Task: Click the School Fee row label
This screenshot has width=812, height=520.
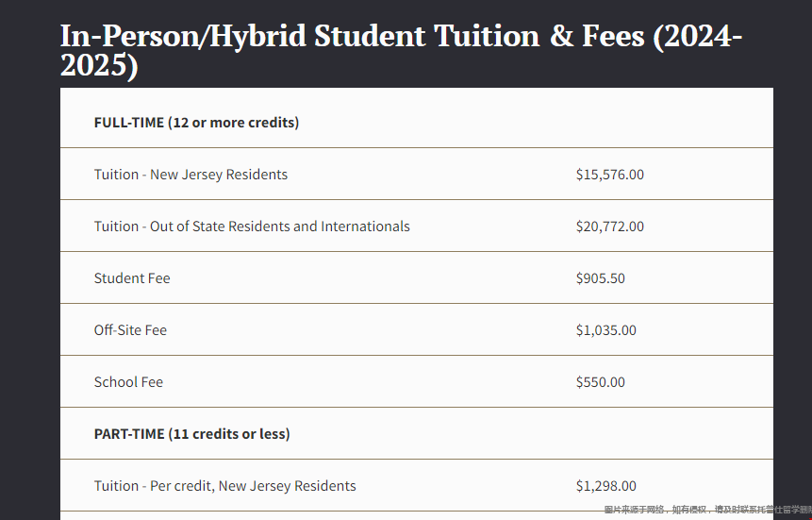Action: point(128,382)
